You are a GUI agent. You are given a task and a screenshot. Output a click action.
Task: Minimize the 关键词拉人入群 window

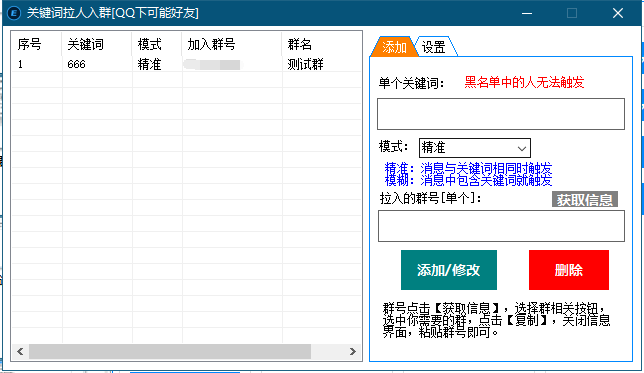click(x=527, y=13)
